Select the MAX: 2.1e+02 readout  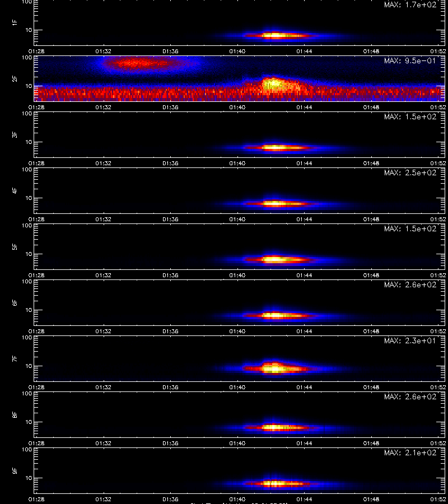[410, 452]
